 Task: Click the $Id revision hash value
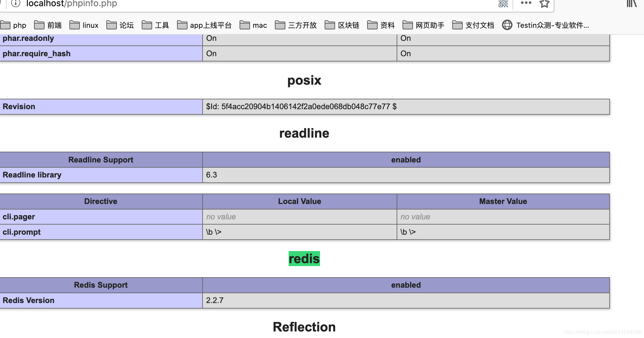(x=301, y=107)
